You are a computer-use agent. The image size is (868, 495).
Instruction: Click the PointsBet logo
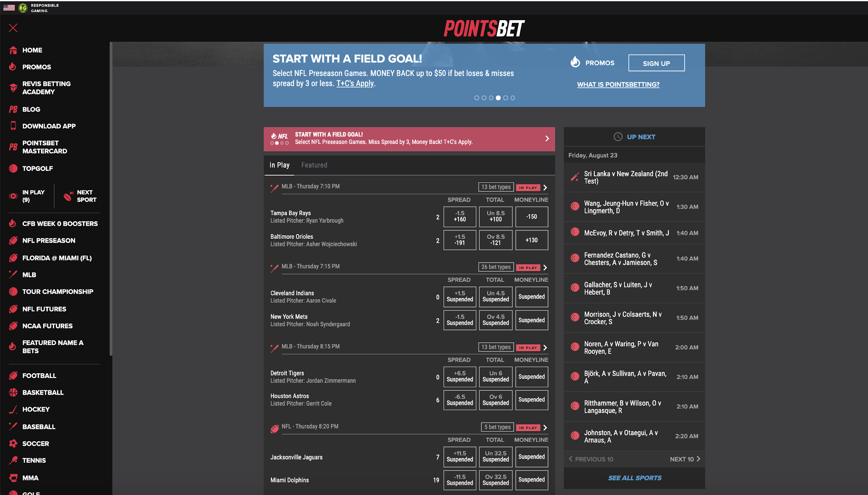tap(484, 28)
